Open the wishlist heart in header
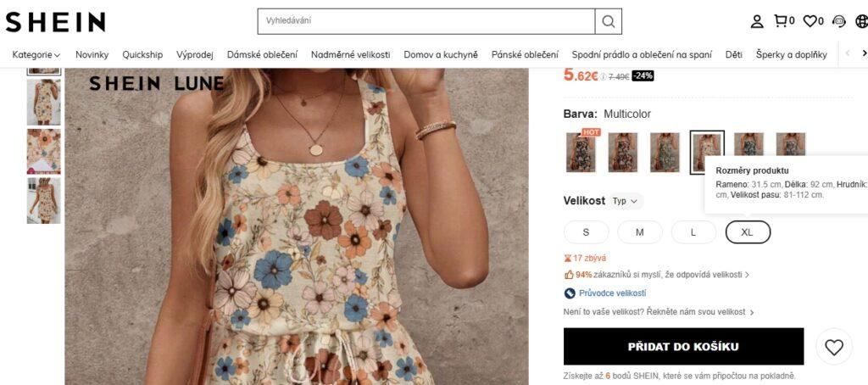The width and height of the screenshot is (868, 385). 810,21
